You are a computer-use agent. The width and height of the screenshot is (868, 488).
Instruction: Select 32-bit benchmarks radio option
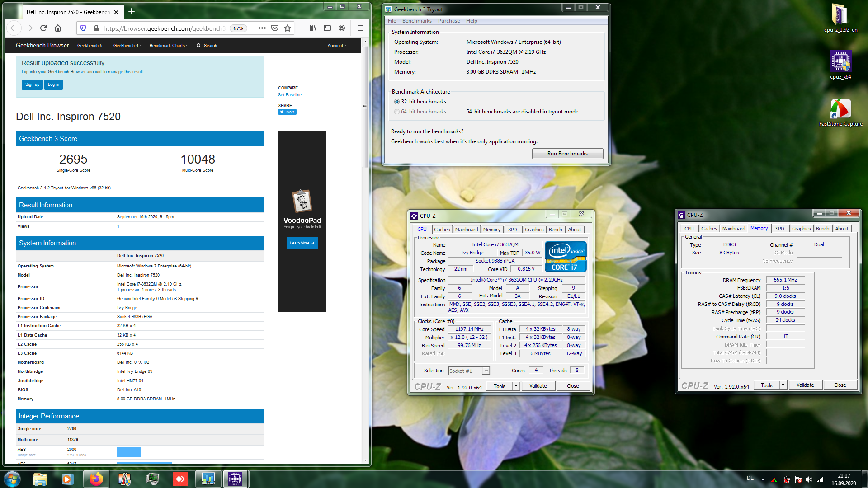(x=397, y=102)
